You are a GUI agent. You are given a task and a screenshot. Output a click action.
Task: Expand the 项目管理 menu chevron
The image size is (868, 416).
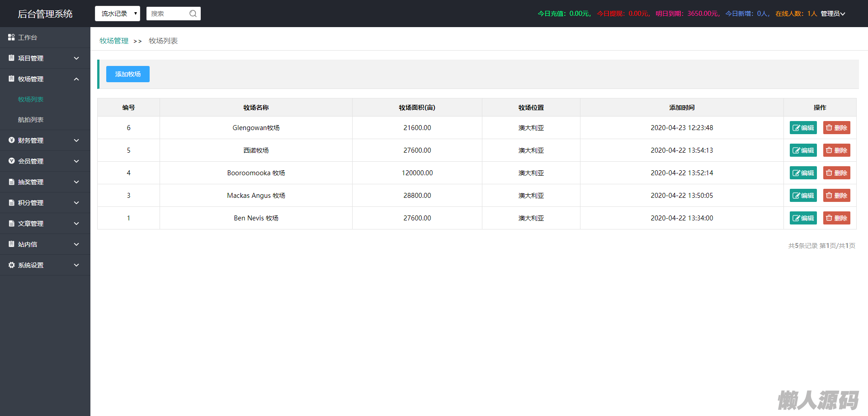(76, 58)
